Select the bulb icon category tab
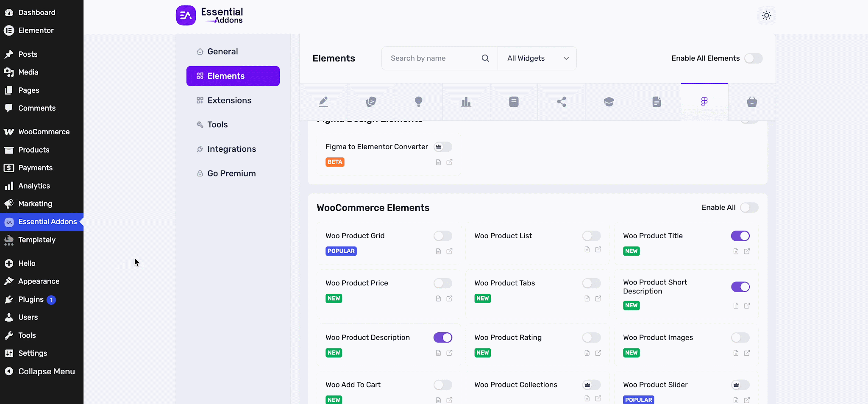The height and width of the screenshot is (404, 868). [418, 102]
